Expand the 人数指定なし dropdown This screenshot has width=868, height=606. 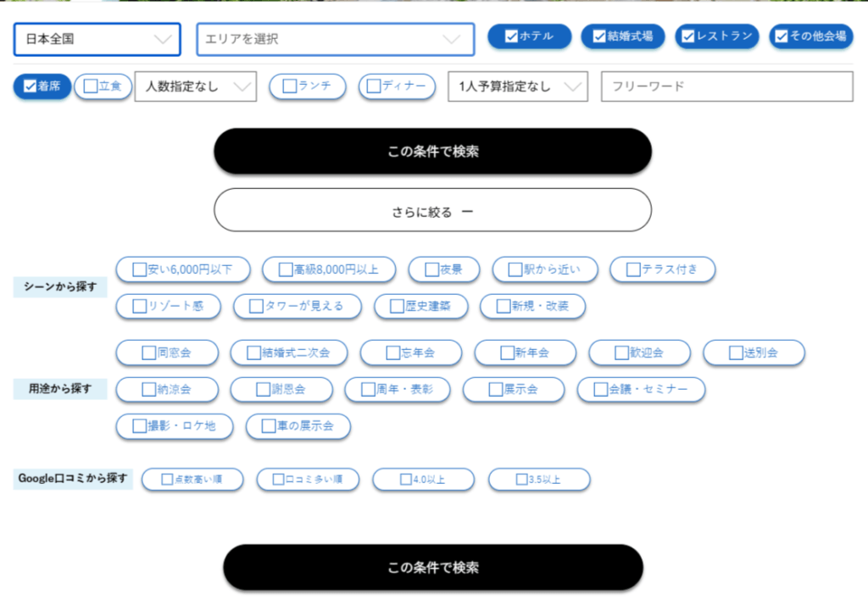click(196, 86)
